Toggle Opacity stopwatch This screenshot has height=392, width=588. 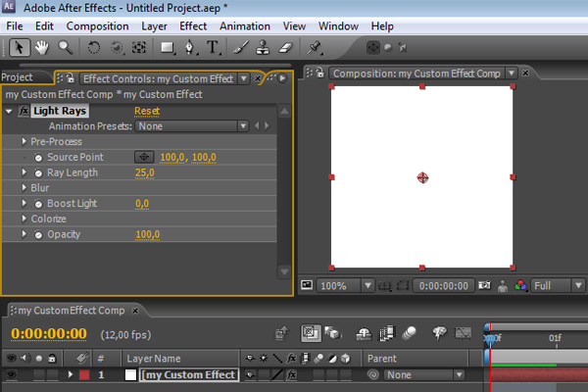coord(38,235)
